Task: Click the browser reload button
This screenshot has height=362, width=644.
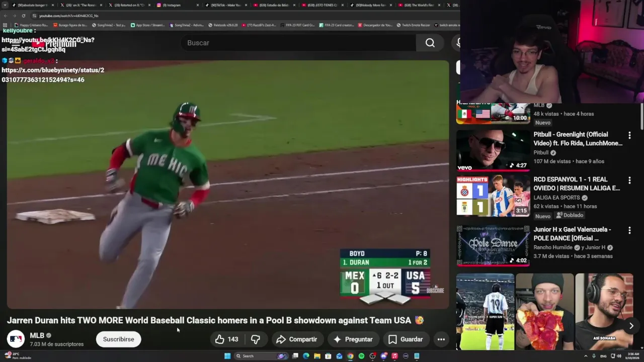Action: (x=23, y=16)
